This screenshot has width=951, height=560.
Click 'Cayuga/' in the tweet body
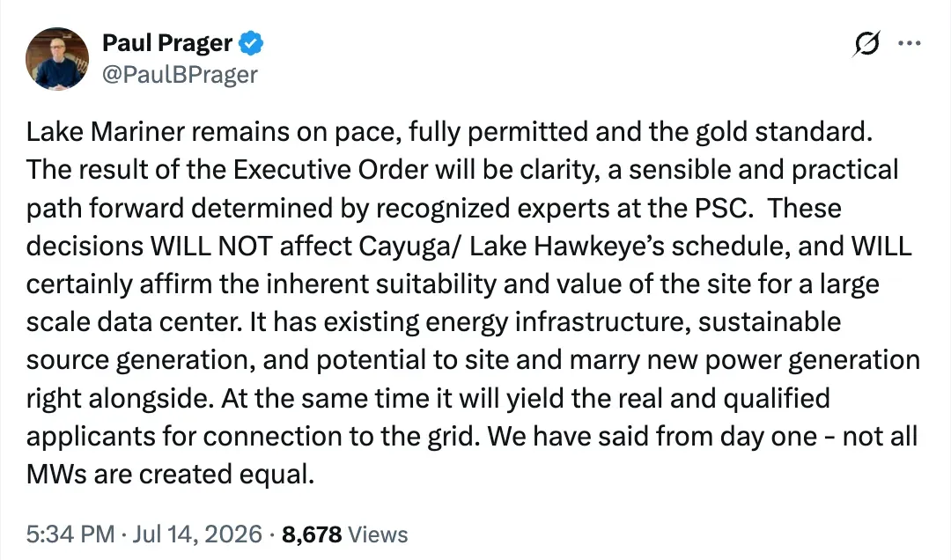coord(409,247)
